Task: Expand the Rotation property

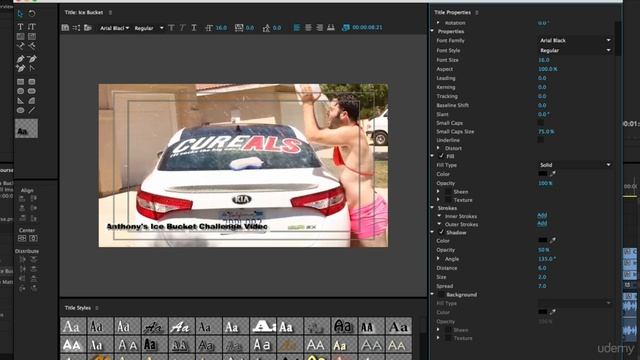Action: pyautogui.click(x=438, y=23)
